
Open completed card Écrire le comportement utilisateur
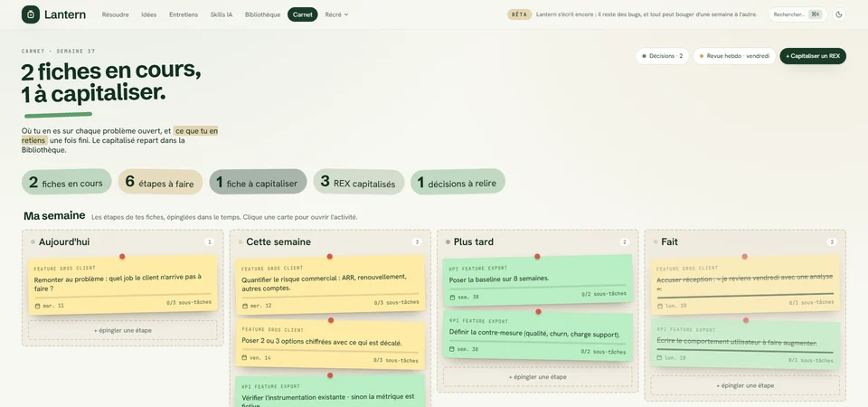tap(745, 345)
